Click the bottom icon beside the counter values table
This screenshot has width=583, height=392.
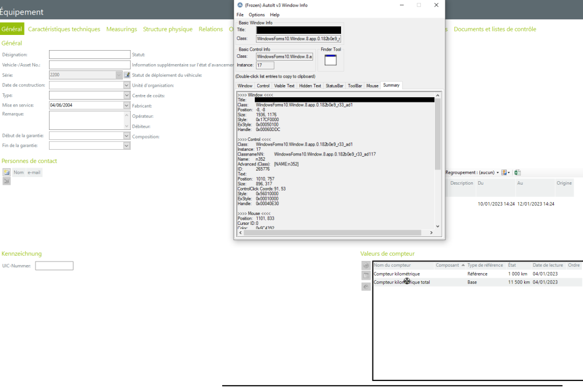click(x=366, y=286)
